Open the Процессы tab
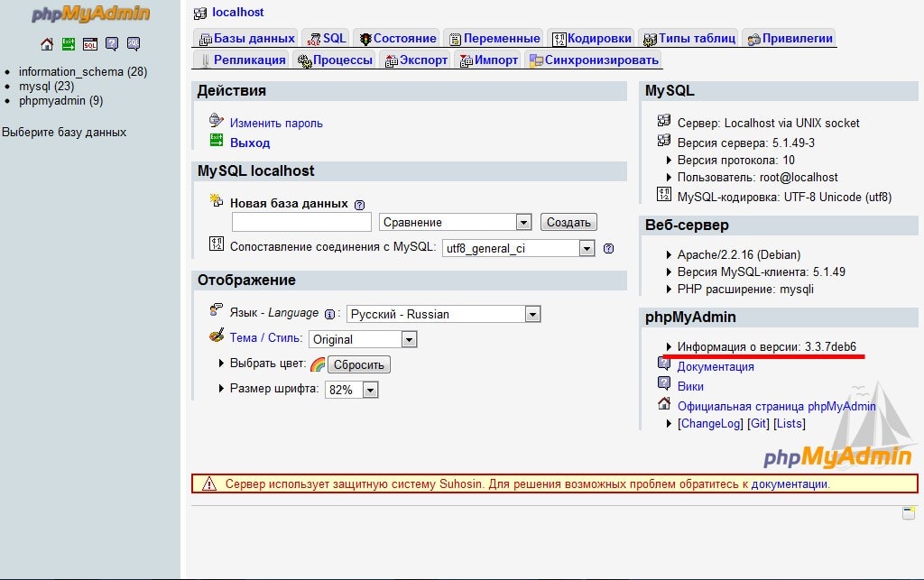The width and height of the screenshot is (924, 580). (x=334, y=60)
